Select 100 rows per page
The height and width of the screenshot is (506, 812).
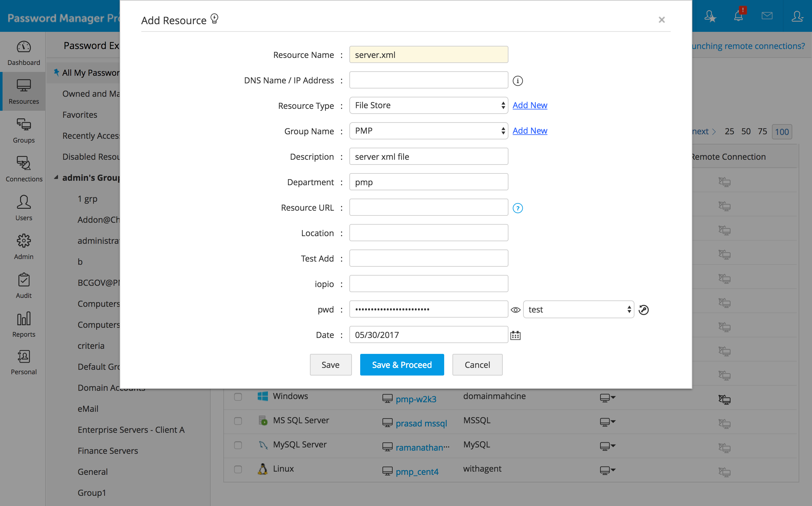781,131
